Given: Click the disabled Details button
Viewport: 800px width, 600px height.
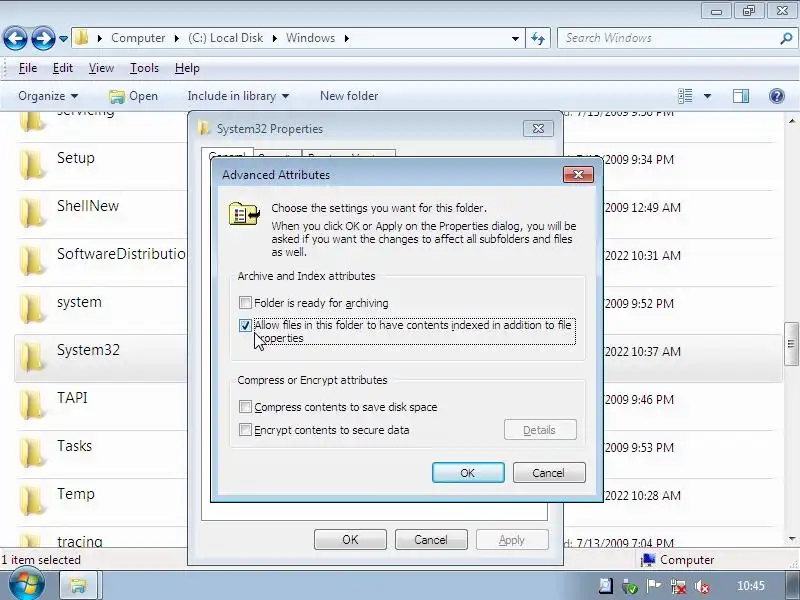Looking at the screenshot, I should [x=540, y=430].
